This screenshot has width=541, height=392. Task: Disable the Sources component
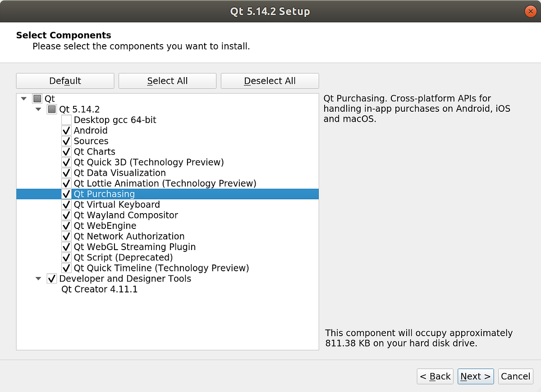[66, 141]
